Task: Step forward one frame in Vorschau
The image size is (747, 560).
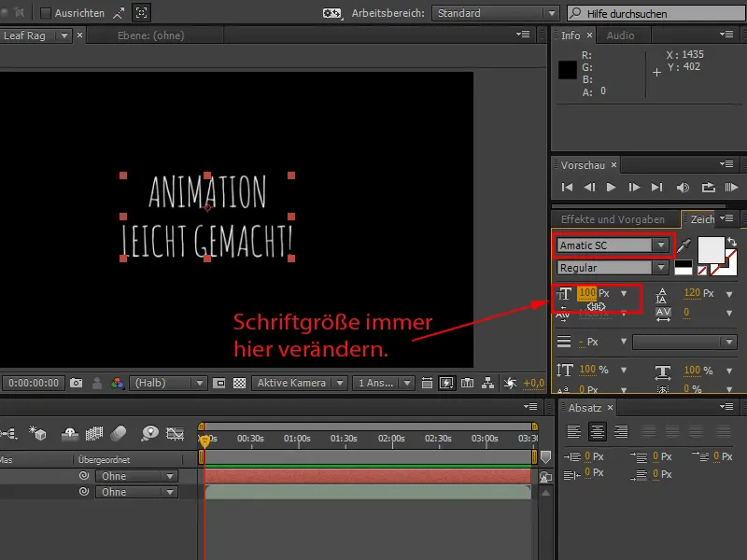Action: pos(634,188)
